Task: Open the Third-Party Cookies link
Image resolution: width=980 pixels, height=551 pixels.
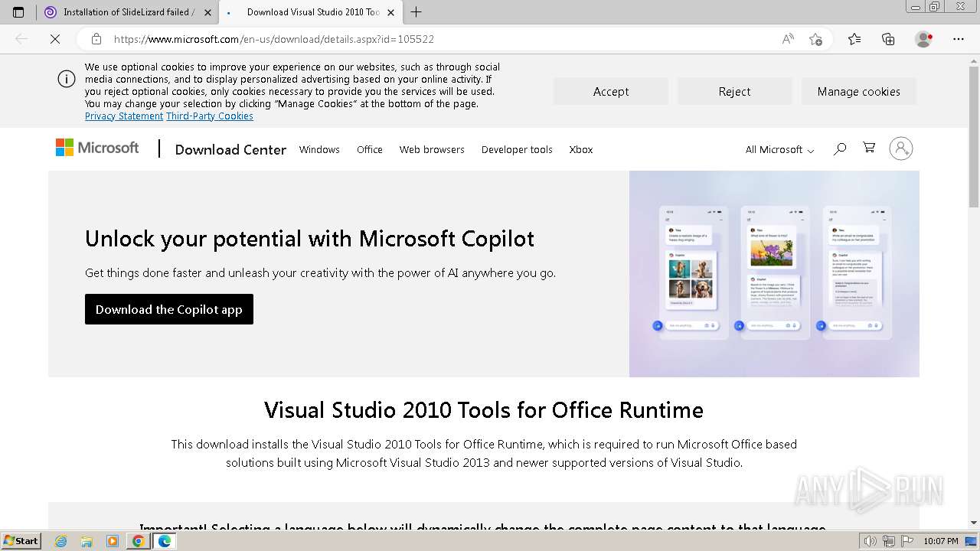Action: point(210,116)
